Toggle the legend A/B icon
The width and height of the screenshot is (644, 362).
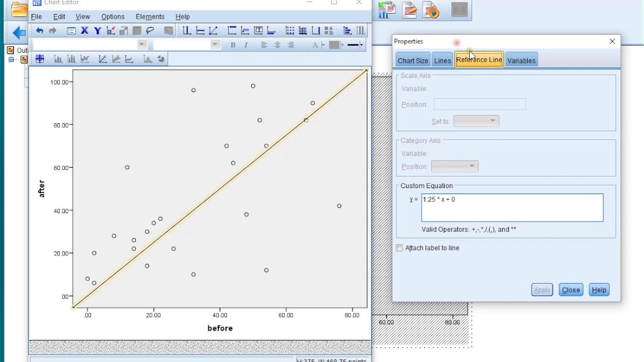click(x=329, y=31)
